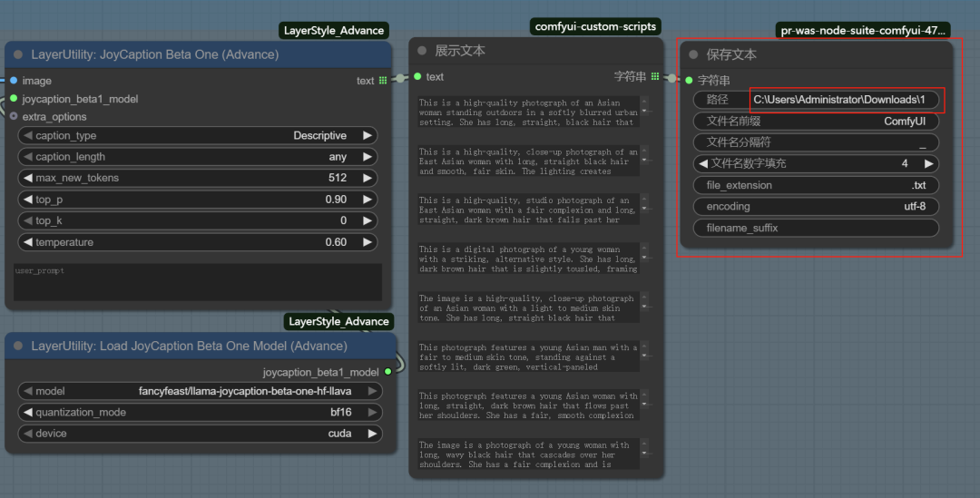980x498 pixels.
Task: Click the text box mentioning 'studio photograph'
Action: tap(529, 210)
